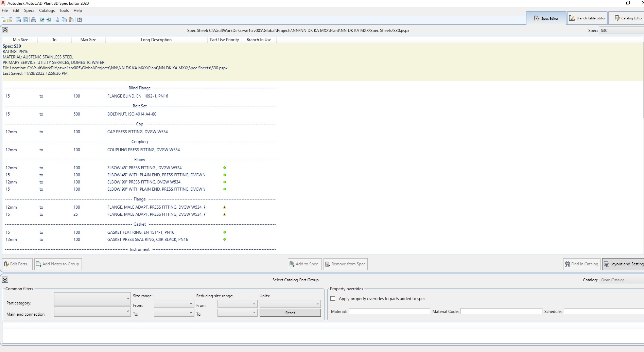Open help with the question mark icon

pos(80,20)
